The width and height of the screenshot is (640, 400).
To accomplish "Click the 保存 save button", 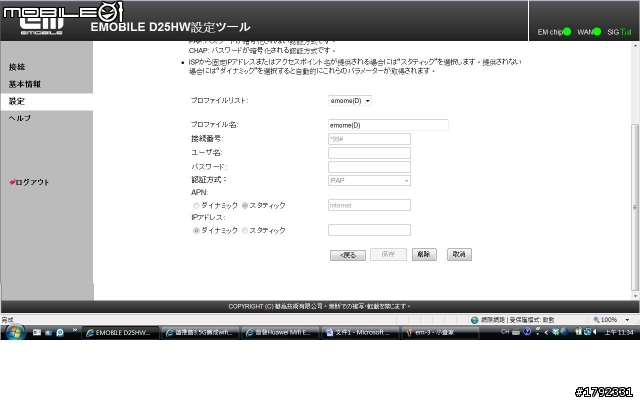I will point(388,254).
